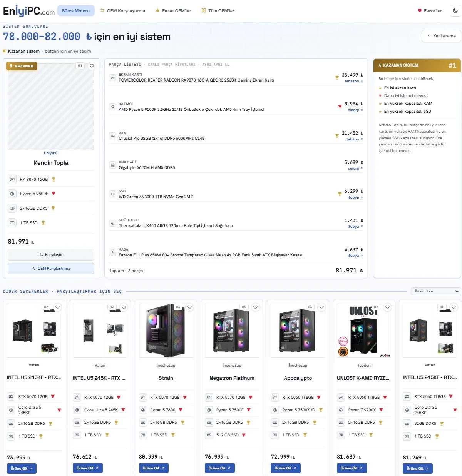Open UNLOST product image
462x476 pixels.
point(364,331)
